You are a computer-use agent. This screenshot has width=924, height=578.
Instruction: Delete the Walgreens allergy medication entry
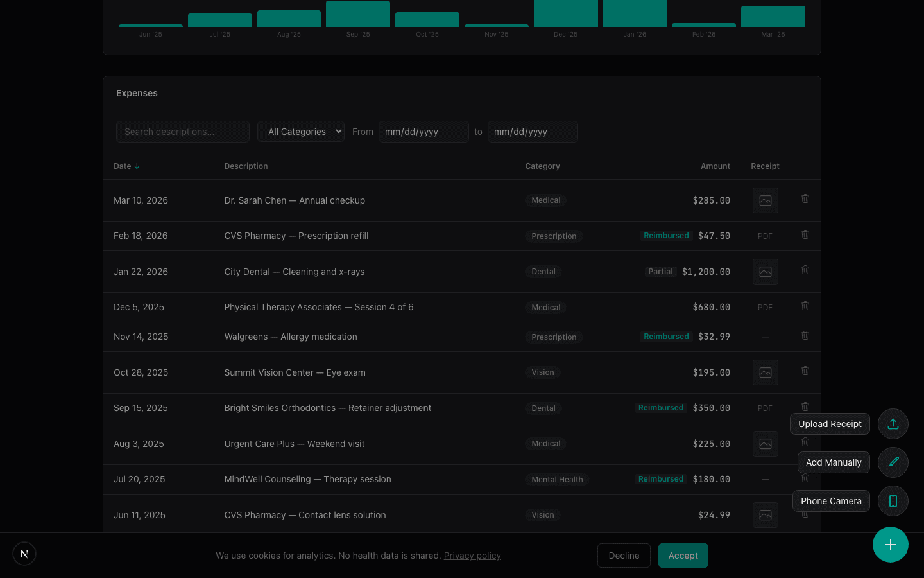click(805, 335)
